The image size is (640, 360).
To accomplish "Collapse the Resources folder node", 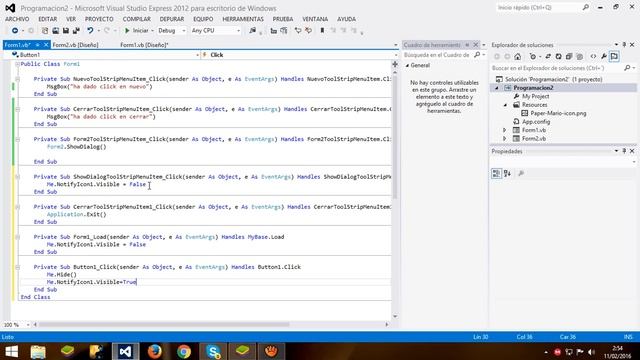I will point(505,105).
